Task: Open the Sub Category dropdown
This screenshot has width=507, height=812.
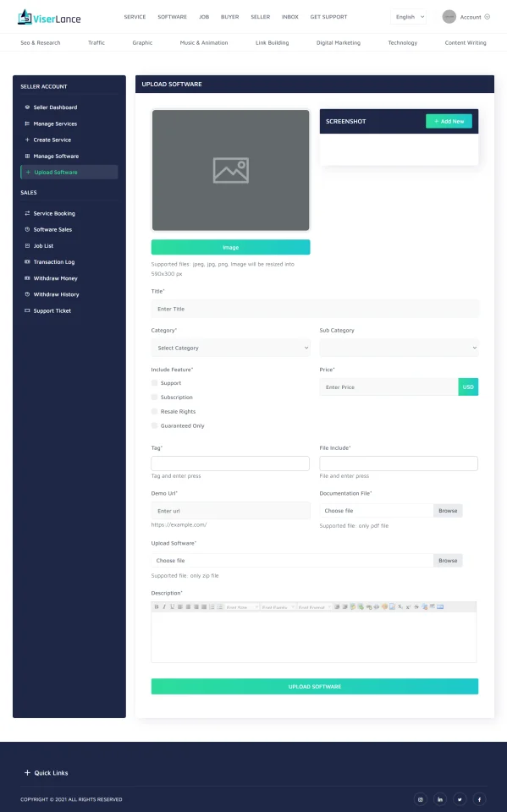Action: (399, 348)
